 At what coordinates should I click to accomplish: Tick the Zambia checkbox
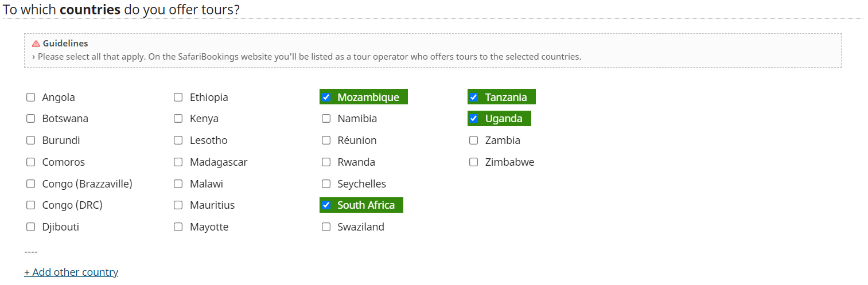(474, 140)
